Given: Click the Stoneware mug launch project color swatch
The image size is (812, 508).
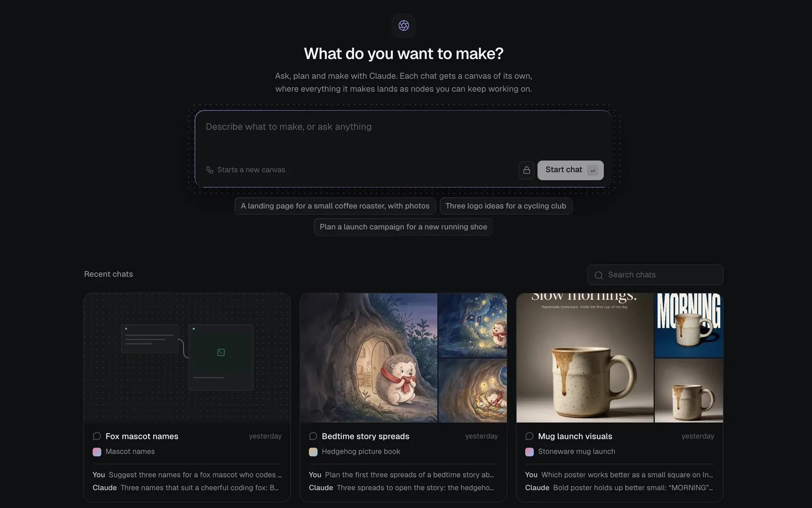Looking at the screenshot, I should 529,452.
